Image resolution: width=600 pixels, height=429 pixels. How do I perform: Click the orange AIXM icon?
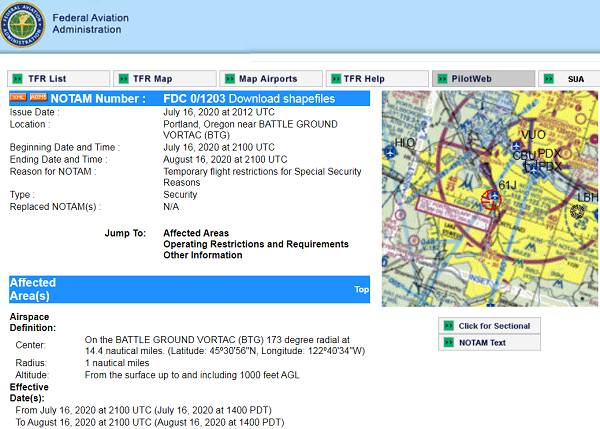click(x=38, y=98)
